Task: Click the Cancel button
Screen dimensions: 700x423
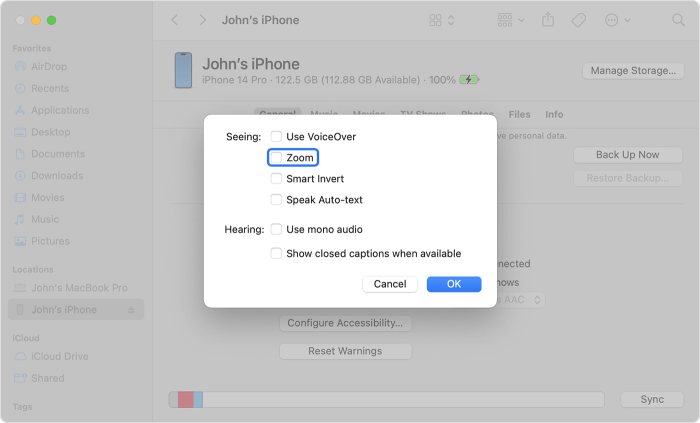Action: pyautogui.click(x=390, y=284)
